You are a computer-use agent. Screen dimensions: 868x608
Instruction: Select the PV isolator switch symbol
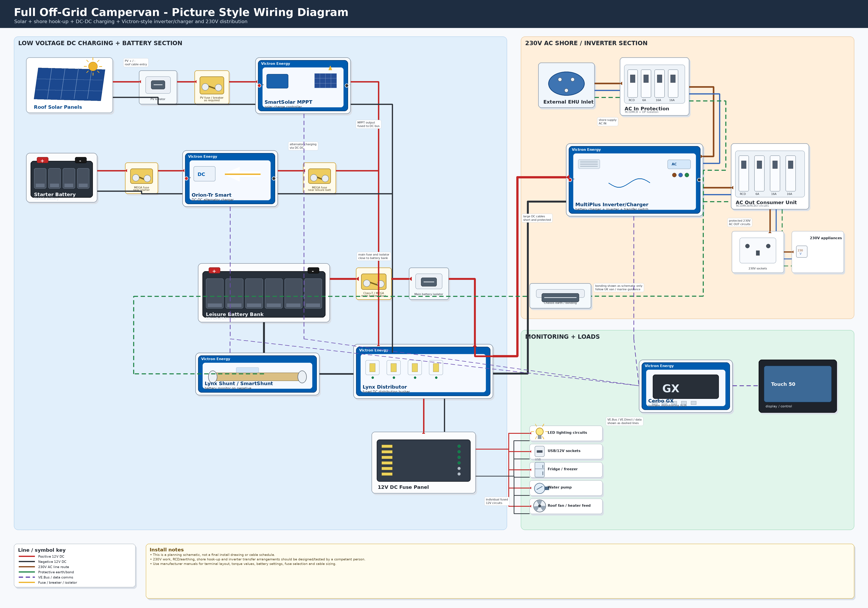point(158,85)
